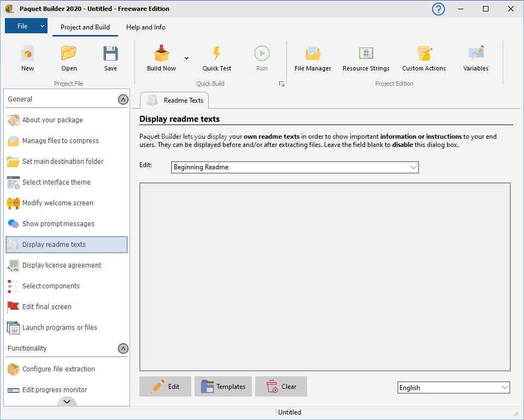This screenshot has height=420, width=524.
Task: Switch to Help and Info tab
Action: tap(146, 27)
